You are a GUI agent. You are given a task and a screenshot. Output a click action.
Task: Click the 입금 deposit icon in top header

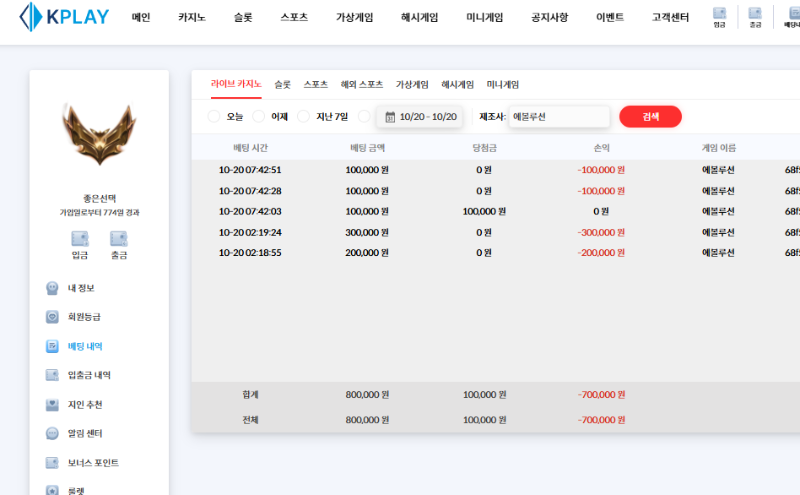tap(719, 17)
